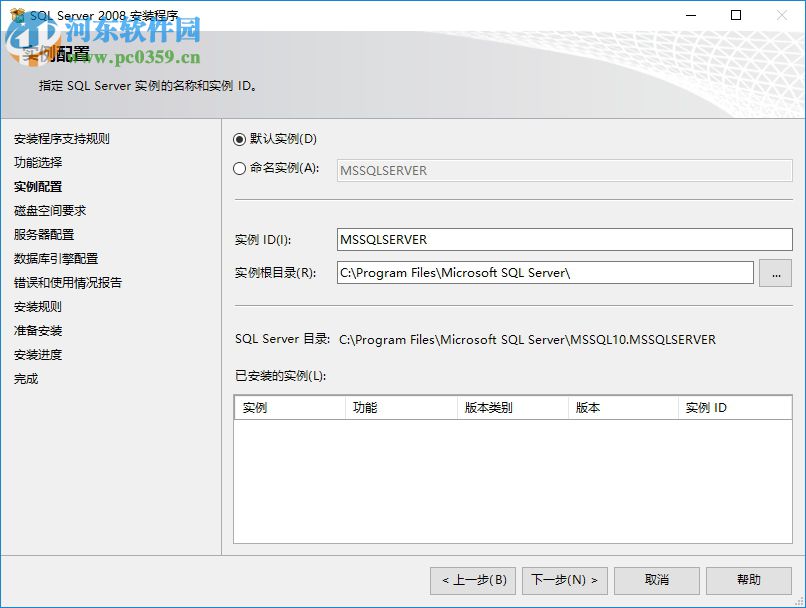Viewport: 806px width, 608px height.
Task: Click 上一步 to go back
Action: tap(472, 580)
